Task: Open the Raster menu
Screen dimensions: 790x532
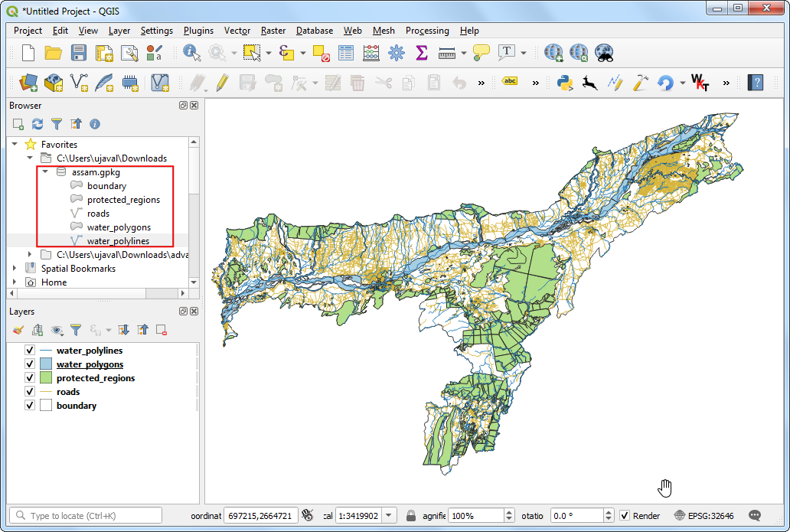Action: coord(273,31)
